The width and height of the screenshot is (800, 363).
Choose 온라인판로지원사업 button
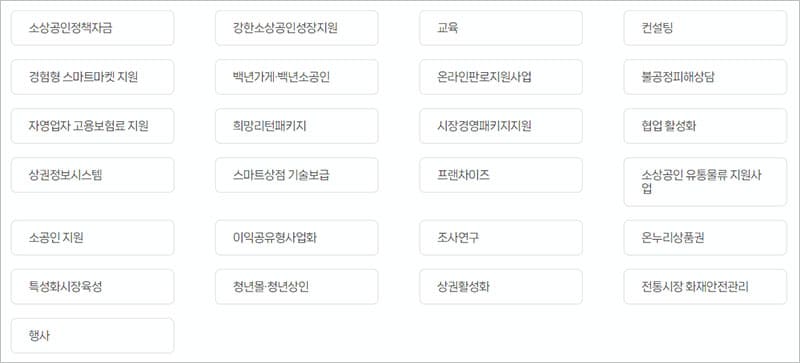pos(501,77)
